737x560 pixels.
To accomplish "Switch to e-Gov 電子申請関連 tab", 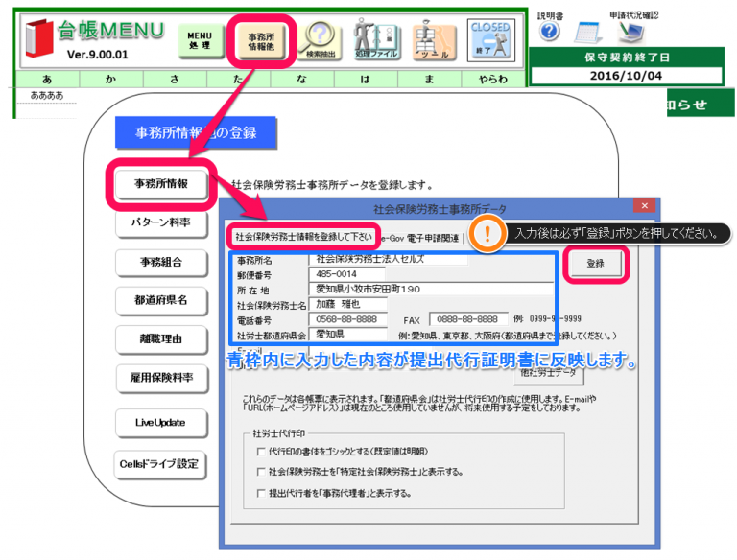I will (419, 239).
